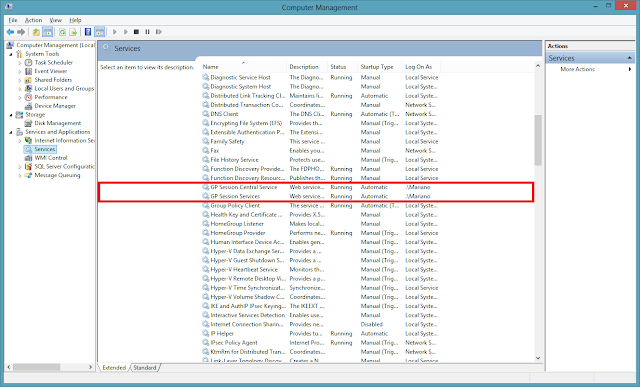Expand the Performance node
640x387 pixels.
pos(20,98)
